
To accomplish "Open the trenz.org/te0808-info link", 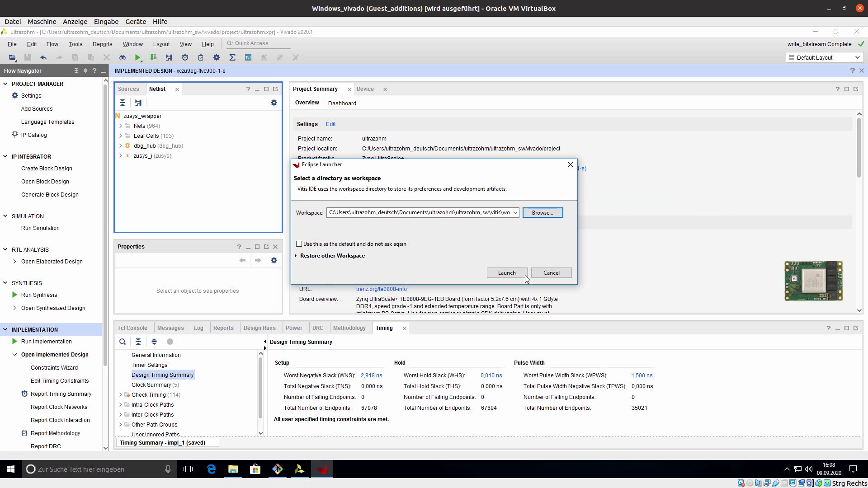I will (x=381, y=289).
